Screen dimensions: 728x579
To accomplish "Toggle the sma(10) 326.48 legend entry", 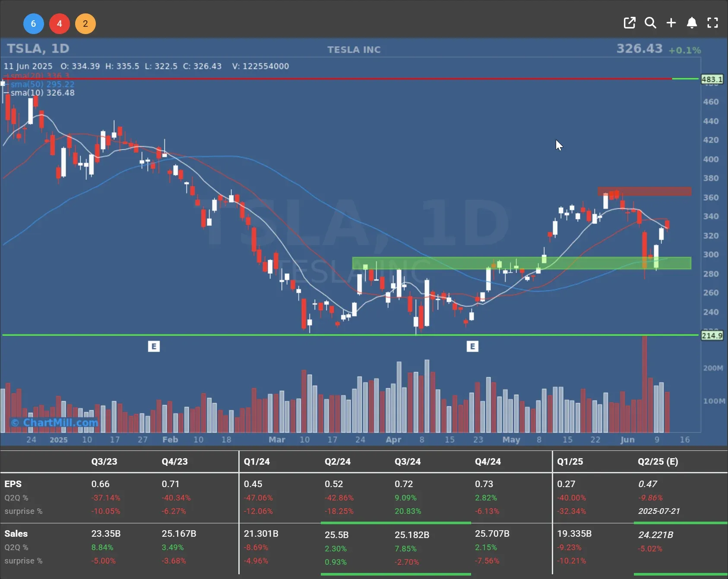I will point(42,93).
